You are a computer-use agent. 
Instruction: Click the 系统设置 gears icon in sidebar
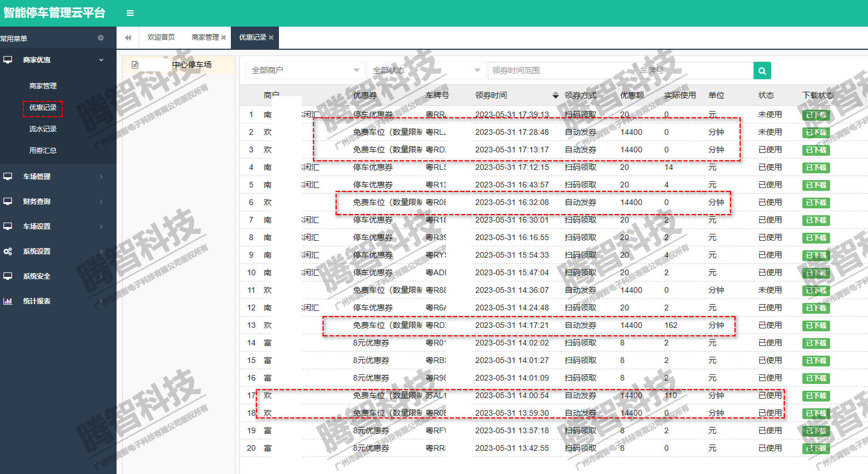click(8, 251)
